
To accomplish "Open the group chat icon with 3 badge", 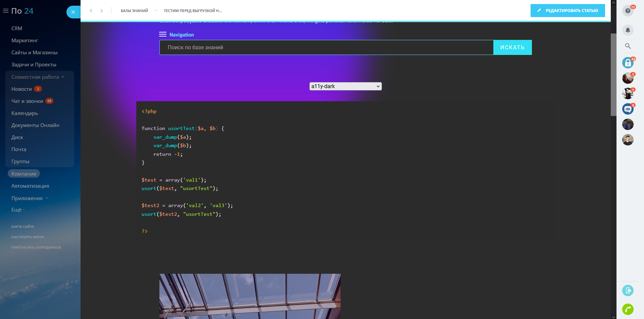I will tap(628, 109).
